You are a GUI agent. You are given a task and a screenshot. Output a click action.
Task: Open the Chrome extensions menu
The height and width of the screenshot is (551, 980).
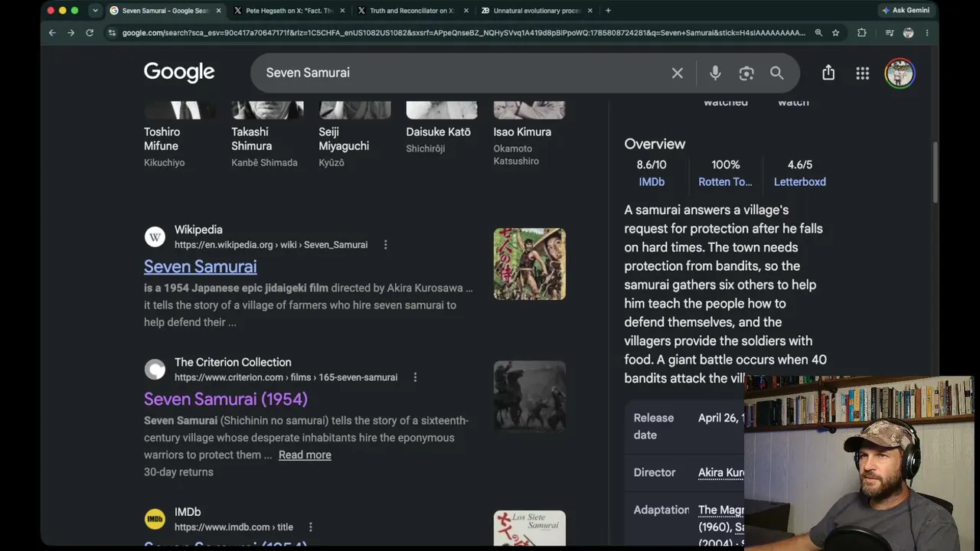click(x=861, y=33)
